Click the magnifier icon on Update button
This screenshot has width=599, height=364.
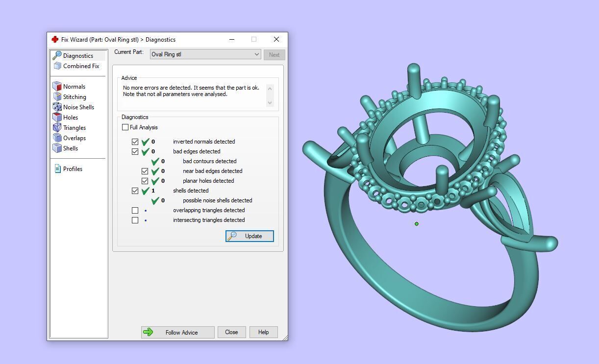click(x=233, y=236)
